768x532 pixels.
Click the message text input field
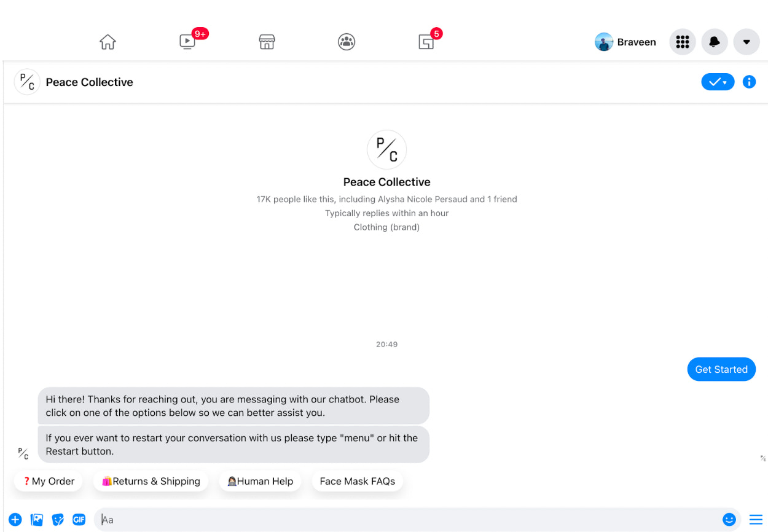[406, 520]
